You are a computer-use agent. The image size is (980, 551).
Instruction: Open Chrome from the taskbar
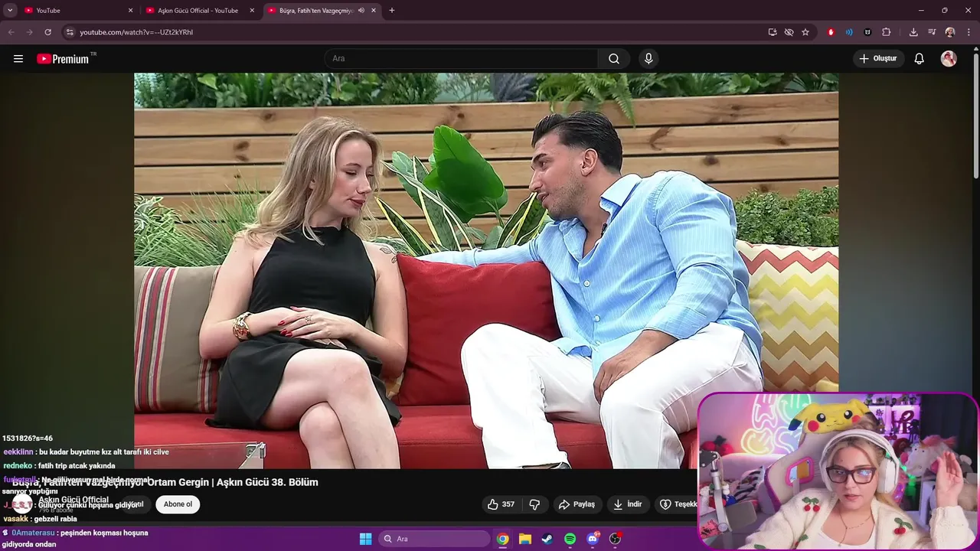click(502, 539)
